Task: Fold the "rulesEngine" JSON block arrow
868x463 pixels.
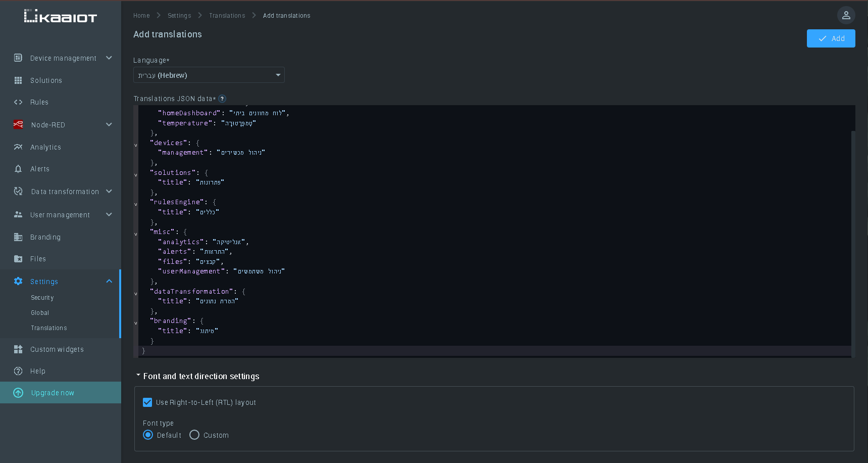Action: pyautogui.click(x=136, y=204)
